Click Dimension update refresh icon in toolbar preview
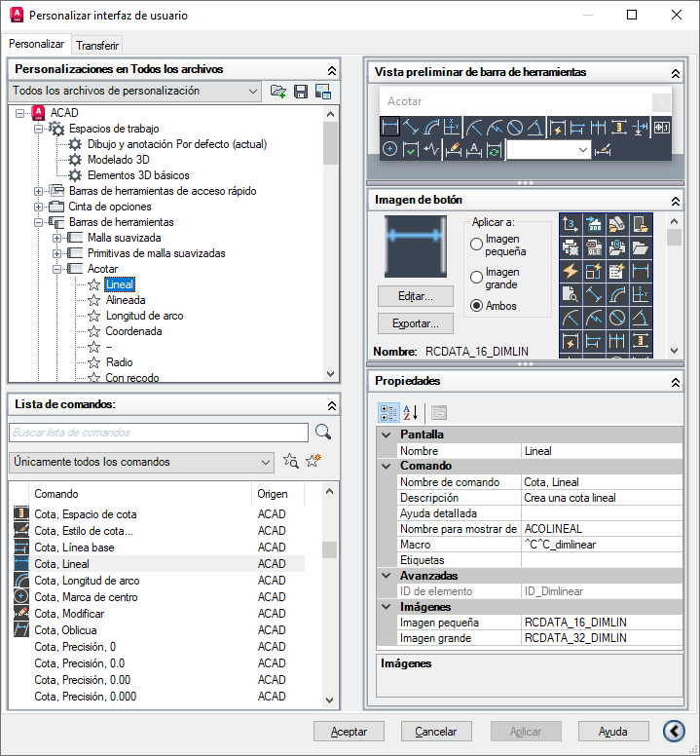Image resolution: width=700 pixels, height=756 pixels. tap(495, 149)
